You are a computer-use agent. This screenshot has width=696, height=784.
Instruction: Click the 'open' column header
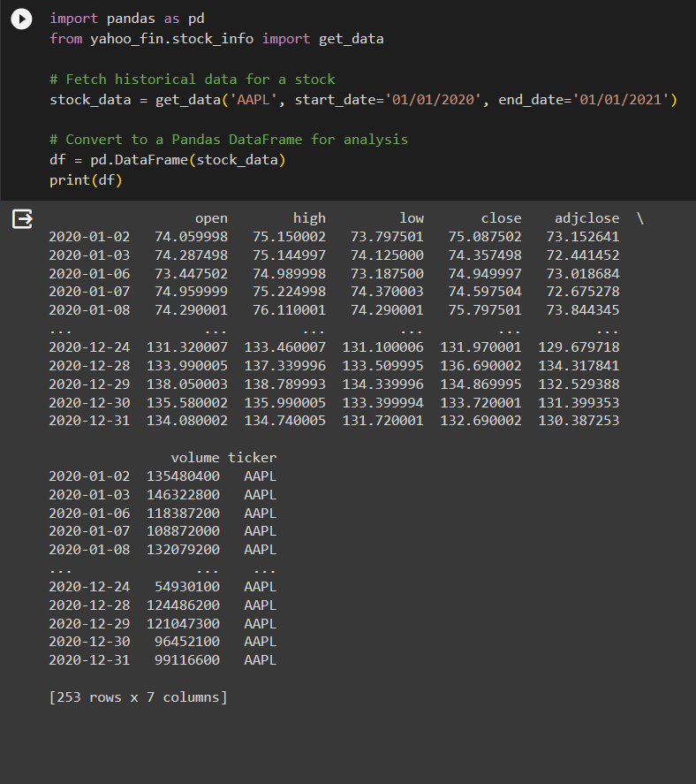click(211, 218)
